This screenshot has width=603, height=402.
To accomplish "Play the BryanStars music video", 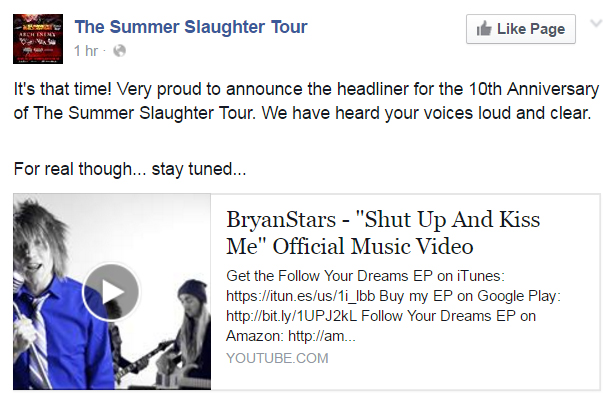I will 111,293.
